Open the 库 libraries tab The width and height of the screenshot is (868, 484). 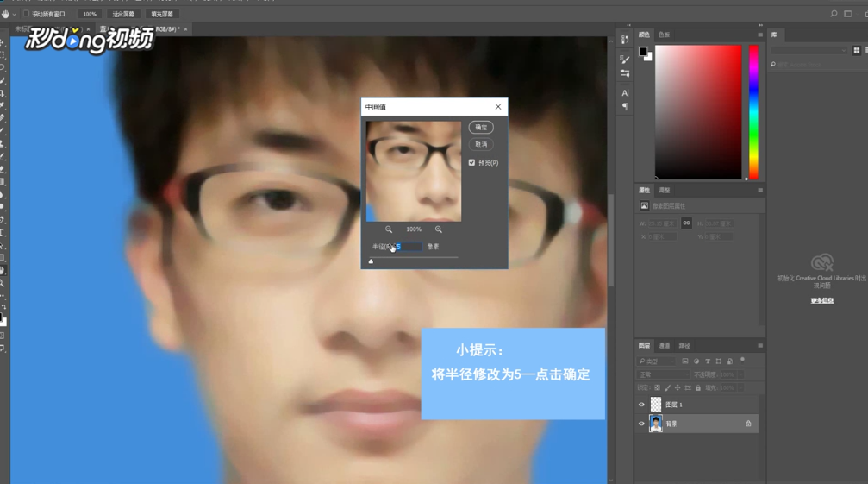(x=774, y=35)
